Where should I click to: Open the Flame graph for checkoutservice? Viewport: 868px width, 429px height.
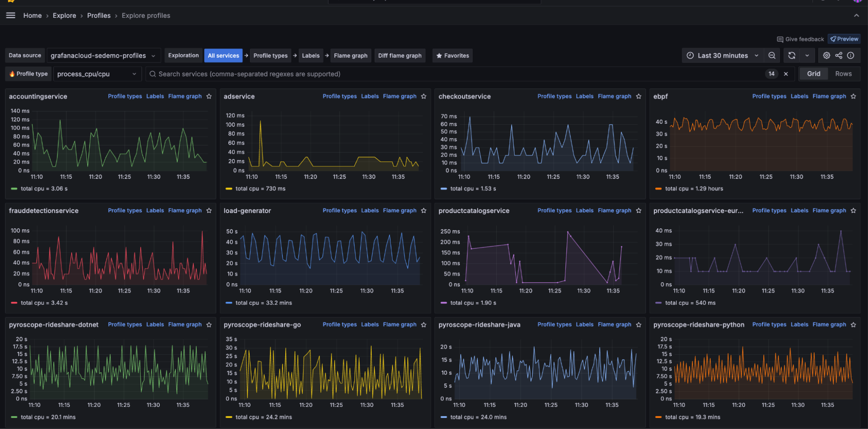(614, 96)
